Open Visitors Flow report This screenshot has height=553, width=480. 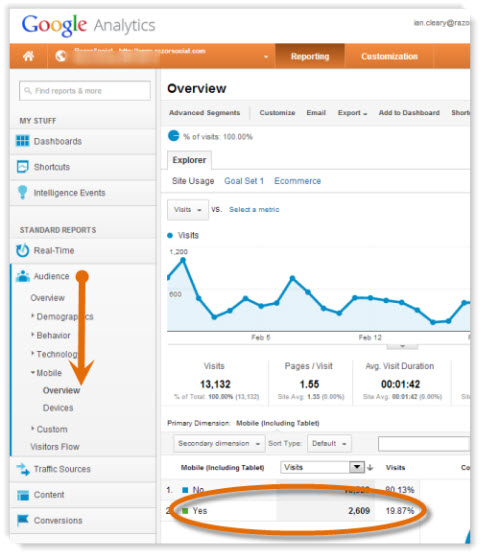55,447
